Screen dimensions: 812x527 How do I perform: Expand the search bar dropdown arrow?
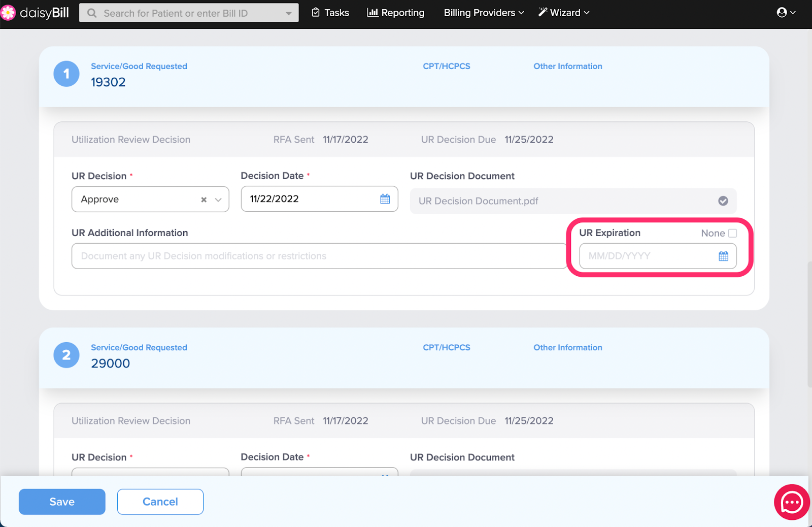[x=288, y=13]
